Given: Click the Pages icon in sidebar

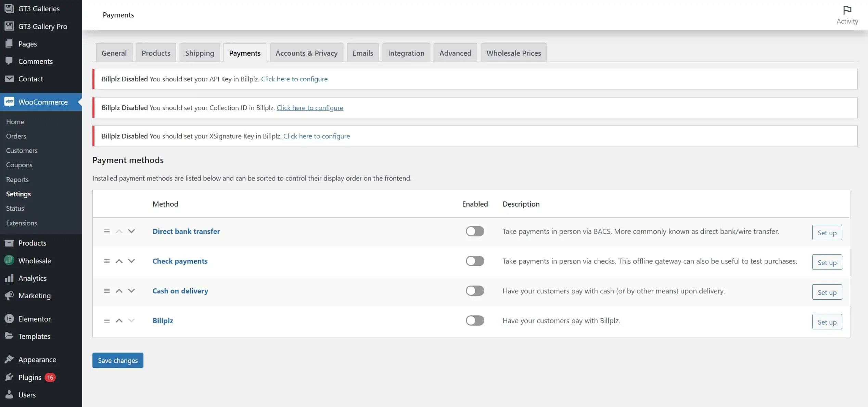Looking at the screenshot, I should point(9,43).
